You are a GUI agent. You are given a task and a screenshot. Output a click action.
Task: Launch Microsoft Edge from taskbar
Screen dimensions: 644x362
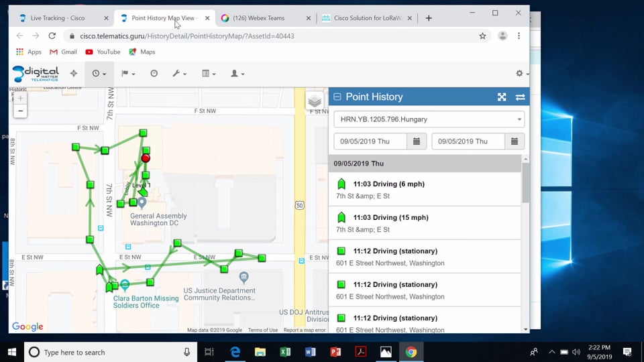pyautogui.click(x=235, y=352)
